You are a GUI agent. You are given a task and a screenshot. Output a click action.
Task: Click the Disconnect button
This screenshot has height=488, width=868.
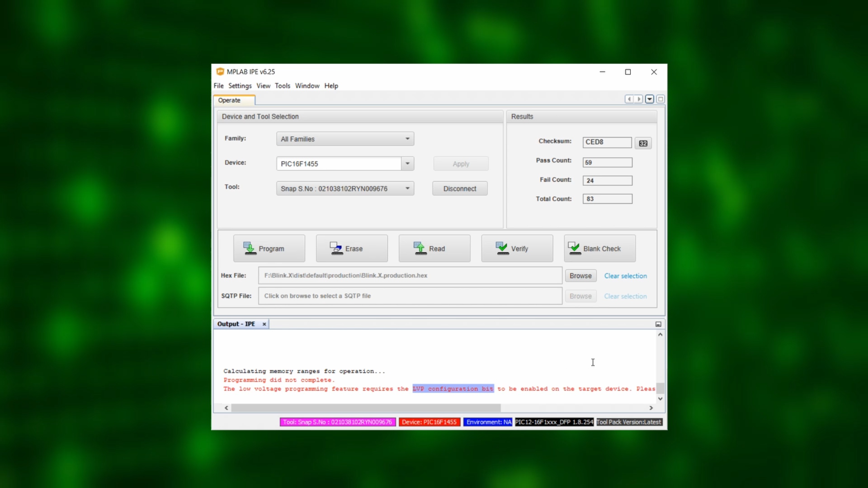[459, 189]
